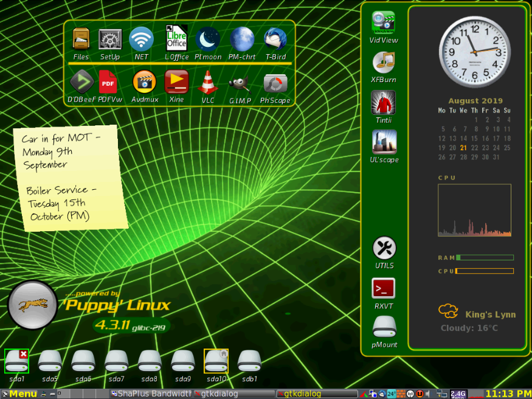
Task: Select the sda7 drive icon
Action: point(116,361)
